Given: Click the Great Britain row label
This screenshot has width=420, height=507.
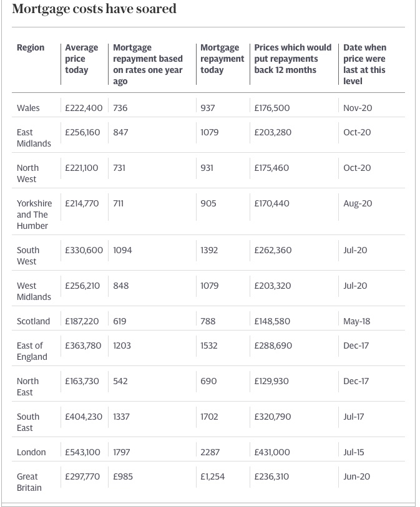Looking at the screenshot, I should tap(29, 482).
